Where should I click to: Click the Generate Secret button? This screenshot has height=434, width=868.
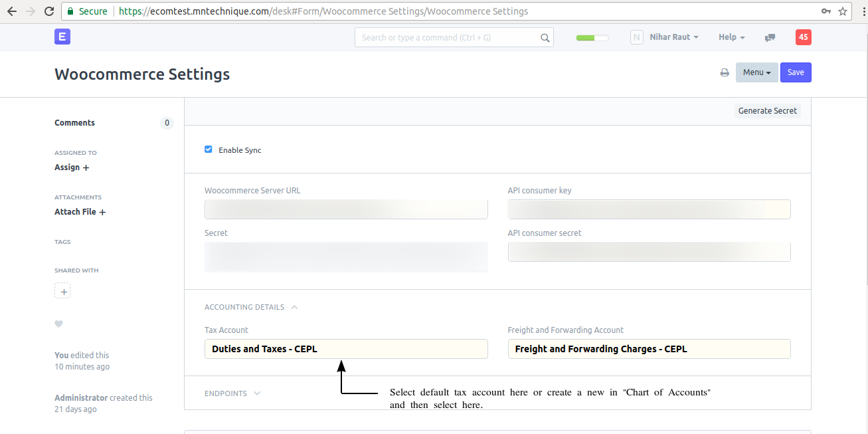(x=768, y=111)
